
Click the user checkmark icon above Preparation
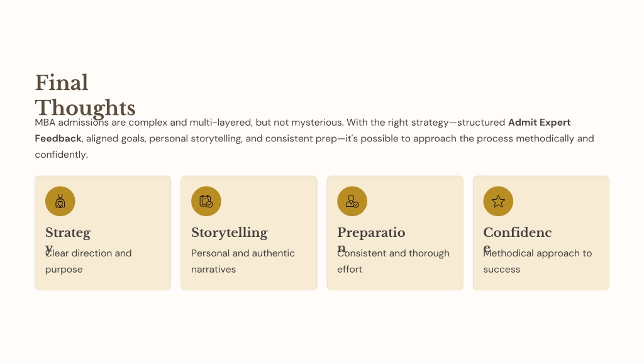click(x=352, y=201)
